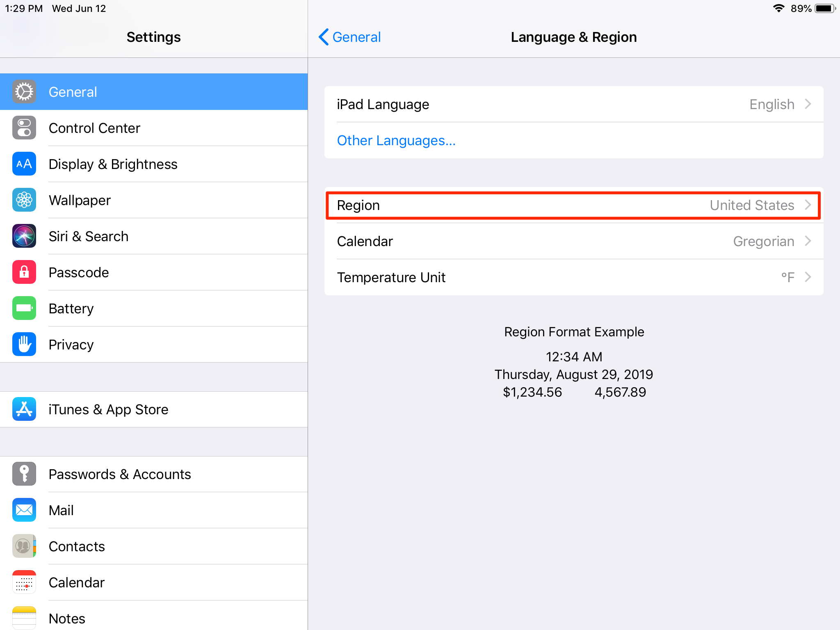Viewport: 840px width, 630px height.
Task: Tap the 1:29 PM clock in status bar
Action: point(24,9)
